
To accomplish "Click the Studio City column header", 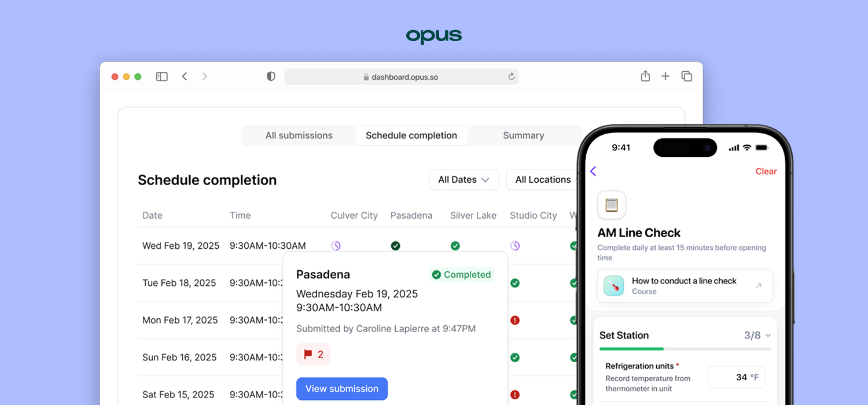I will pyautogui.click(x=534, y=215).
